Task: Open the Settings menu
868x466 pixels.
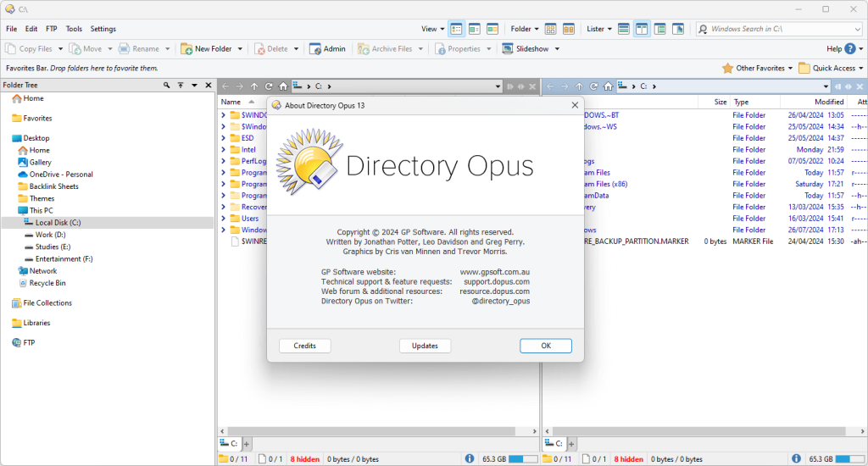Action: pyautogui.click(x=103, y=29)
